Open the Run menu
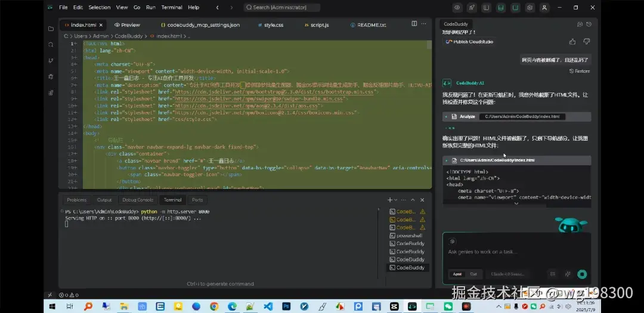Viewport: 644px width, 313px height. (x=151, y=7)
